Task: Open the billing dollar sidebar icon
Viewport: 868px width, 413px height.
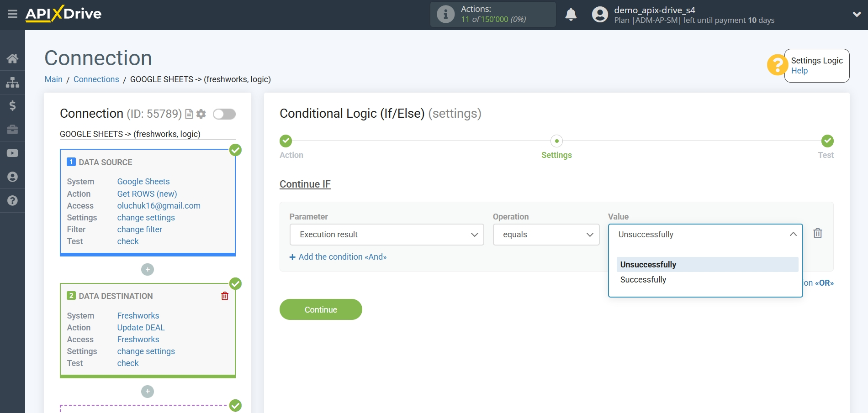Action: pos(12,106)
